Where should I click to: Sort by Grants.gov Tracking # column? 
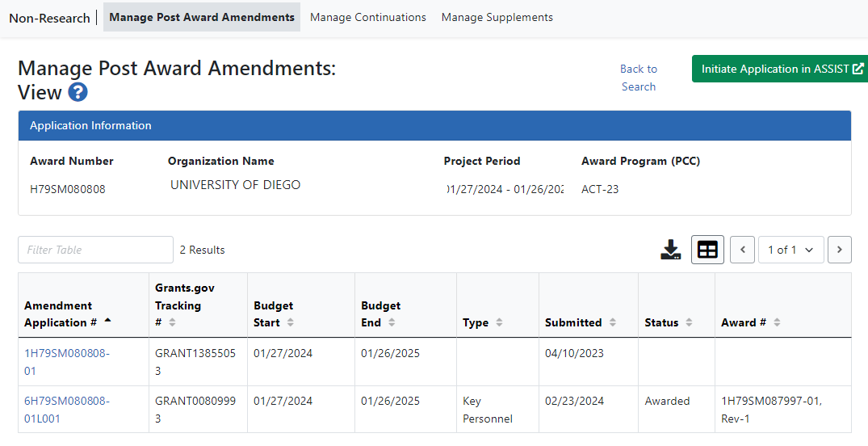tap(172, 322)
